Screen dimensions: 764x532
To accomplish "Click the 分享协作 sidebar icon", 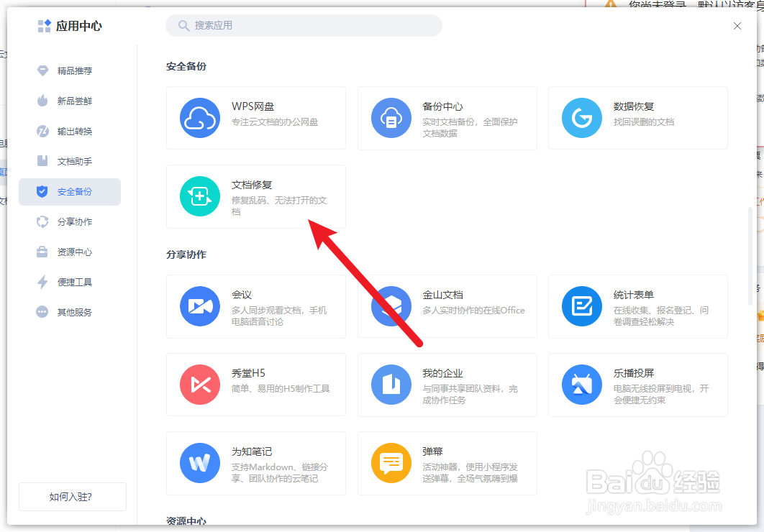I will click(x=43, y=221).
